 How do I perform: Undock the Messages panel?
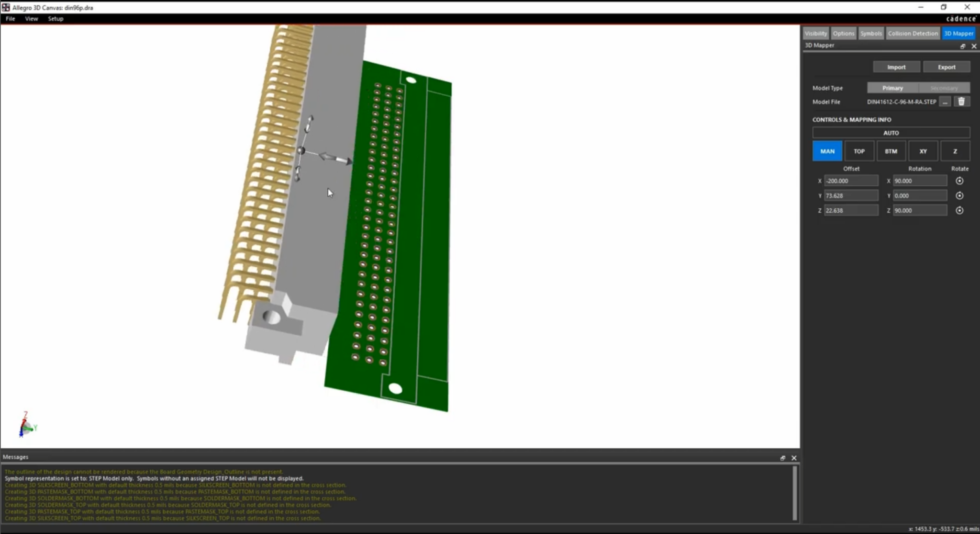click(783, 457)
